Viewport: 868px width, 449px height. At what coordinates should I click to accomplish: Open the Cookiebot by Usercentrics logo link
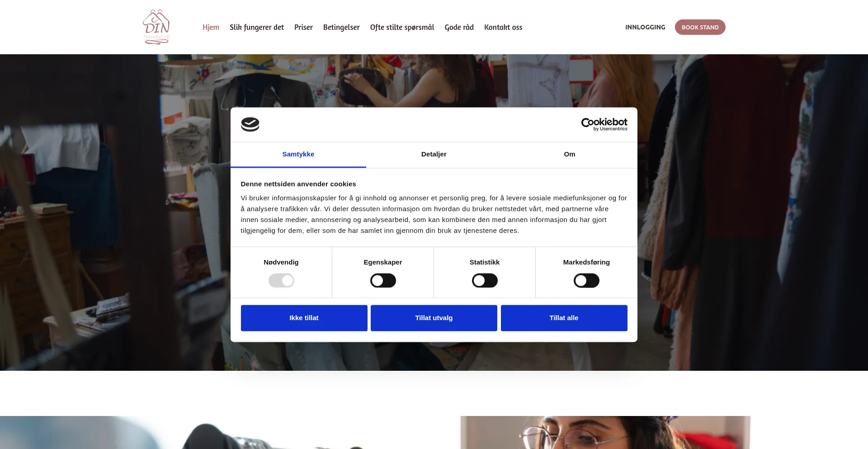pos(604,124)
